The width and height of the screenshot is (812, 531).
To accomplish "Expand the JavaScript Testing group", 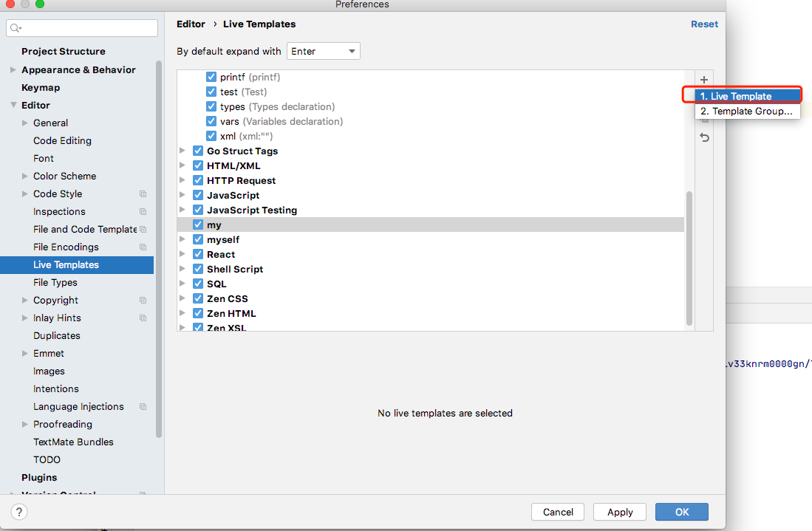I will 182,210.
